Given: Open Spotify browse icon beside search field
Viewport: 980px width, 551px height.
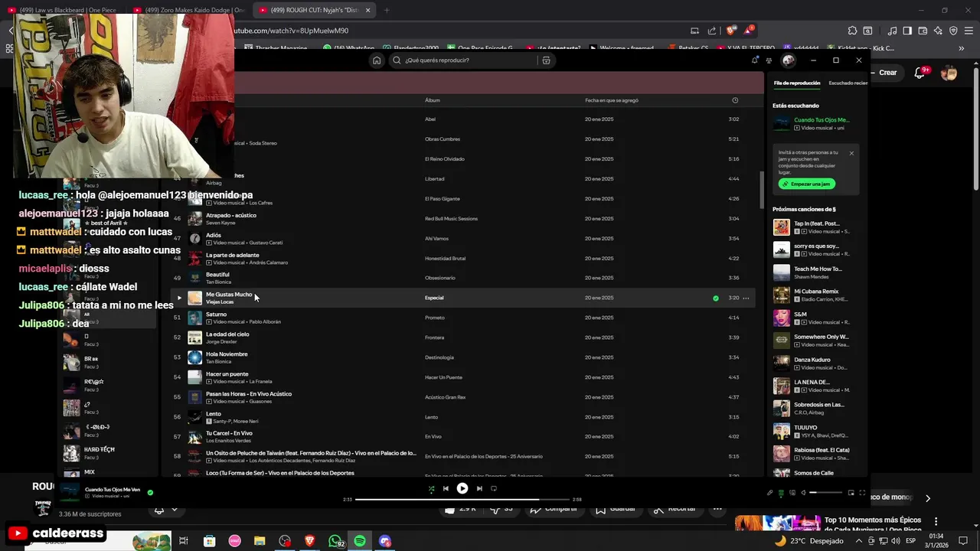Looking at the screenshot, I should pyautogui.click(x=546, y=60).
